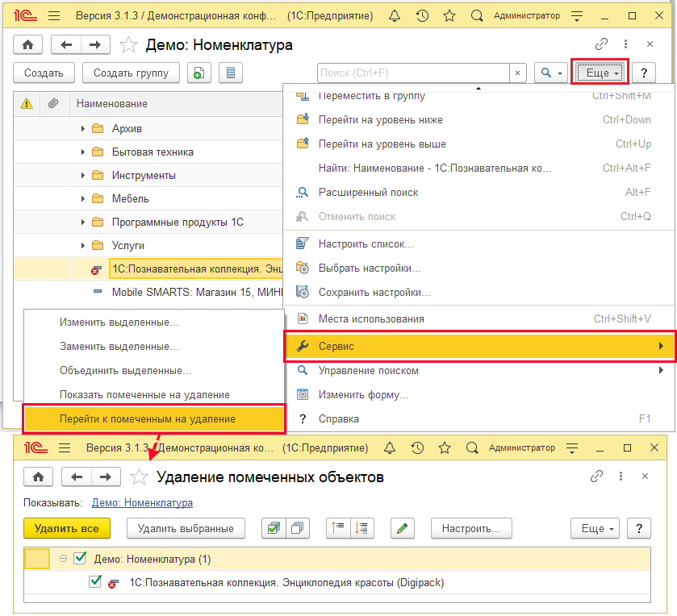Navigate forward in Удаление помеченных объектов window
Viewport: 677px width, 616px height.
pyautogui.click(x=106, y=477)
